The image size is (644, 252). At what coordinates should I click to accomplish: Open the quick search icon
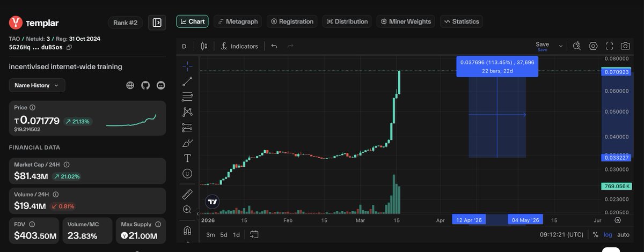click(x=577, y=46)
